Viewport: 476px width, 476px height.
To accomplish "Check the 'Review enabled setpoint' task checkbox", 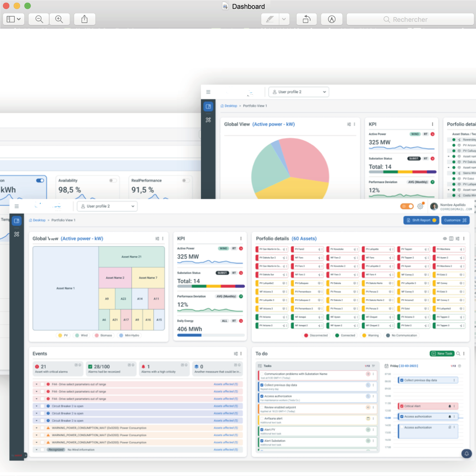I will 262,407.
